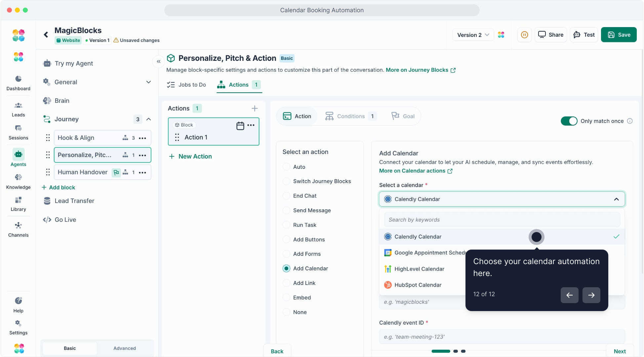Viewport: 644px width, 357px height.
Task: Collapse the sidebar with double-chevron icon
Action: pyautogui.click(x=159, y=61)
